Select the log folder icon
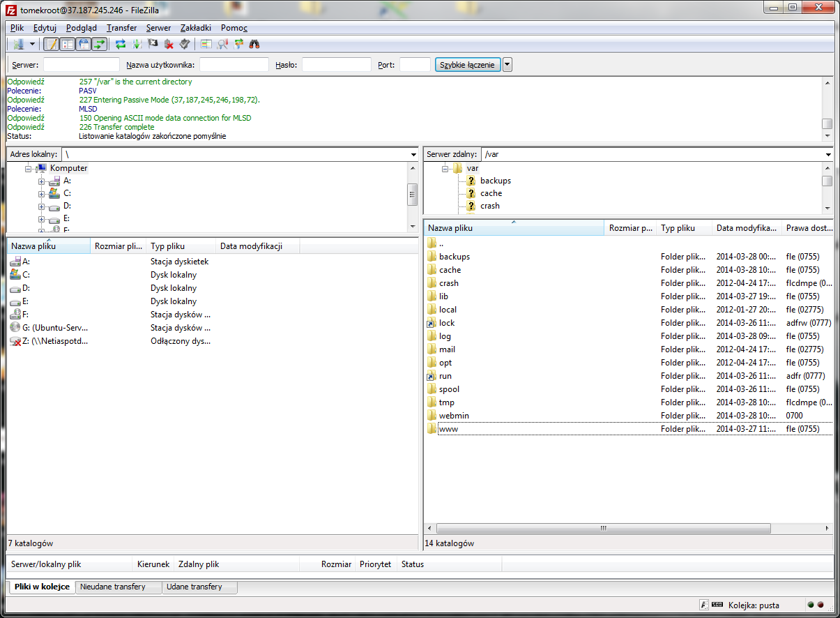 click(432, 336)
